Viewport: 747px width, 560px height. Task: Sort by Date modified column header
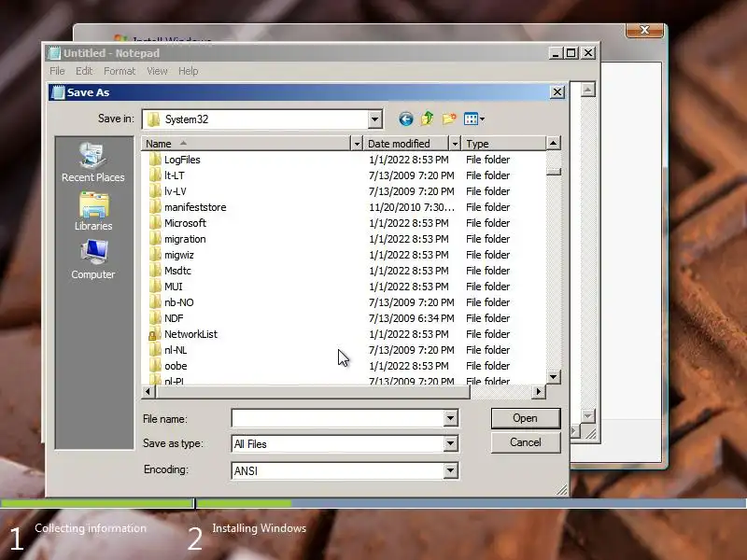tap(406, 144)
